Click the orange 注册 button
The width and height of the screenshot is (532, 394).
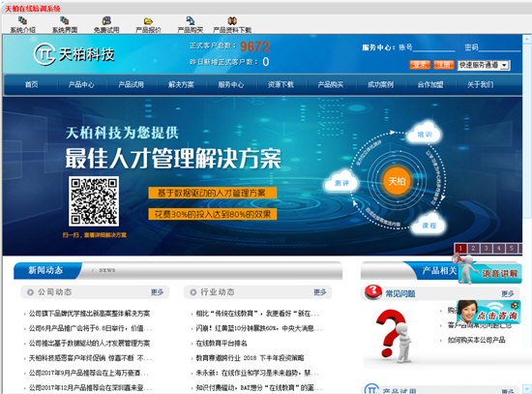point(443,65)
